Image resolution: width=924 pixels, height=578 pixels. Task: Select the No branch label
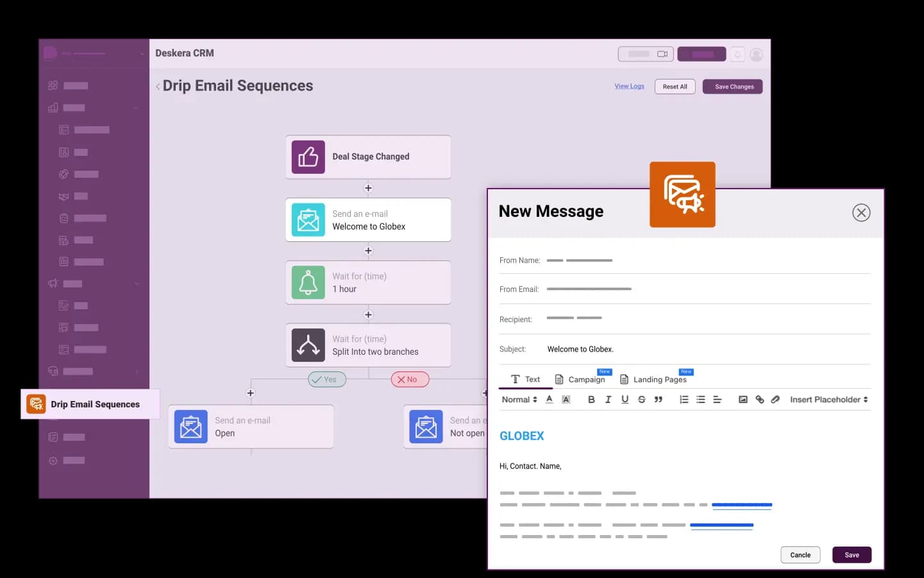click(x=410, y=379)
